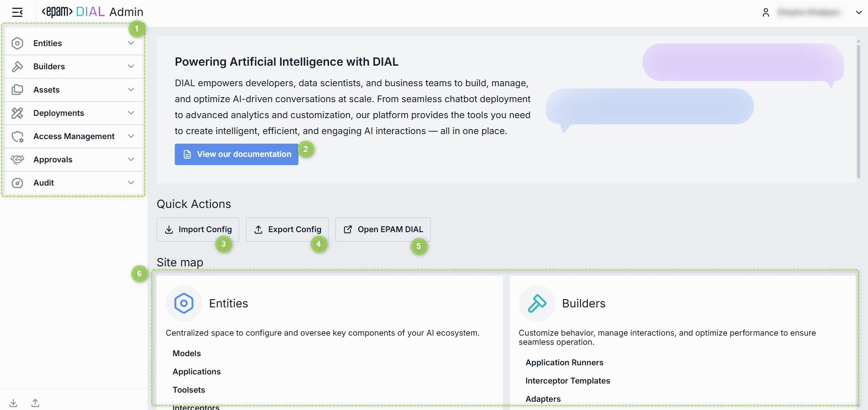
Task: Click the banner vertical scrollbar
Action: [x=858, y=109]
